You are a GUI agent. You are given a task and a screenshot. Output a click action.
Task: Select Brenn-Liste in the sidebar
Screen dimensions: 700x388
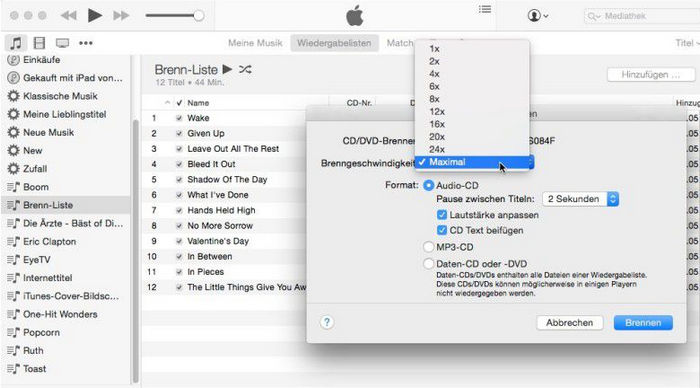(65, 205)
